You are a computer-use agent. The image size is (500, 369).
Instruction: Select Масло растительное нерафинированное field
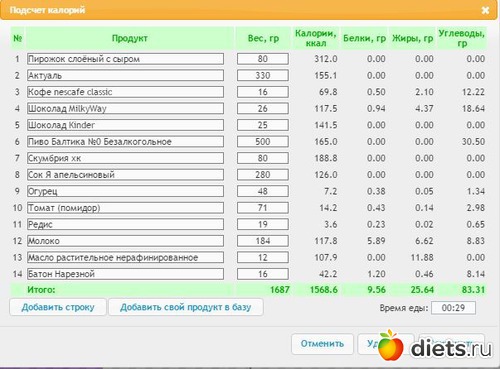pyautogui.click(x=125, y=257)
